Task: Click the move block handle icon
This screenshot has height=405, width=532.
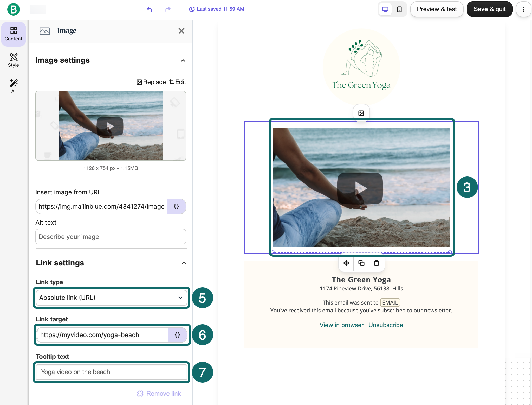Action: 346,263
